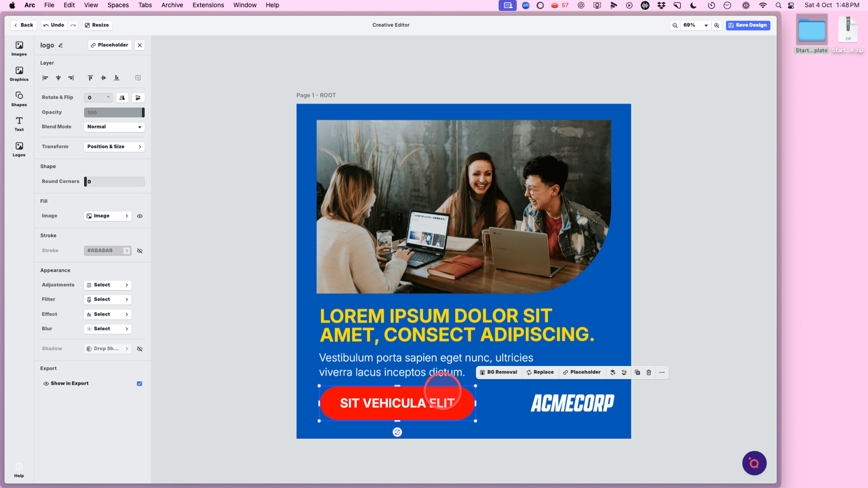Image resolution: width=868 pixels, height=488 pixels.
Task: Expand the Stroke color #ABABAB options
Action: [x=108, y=251]
